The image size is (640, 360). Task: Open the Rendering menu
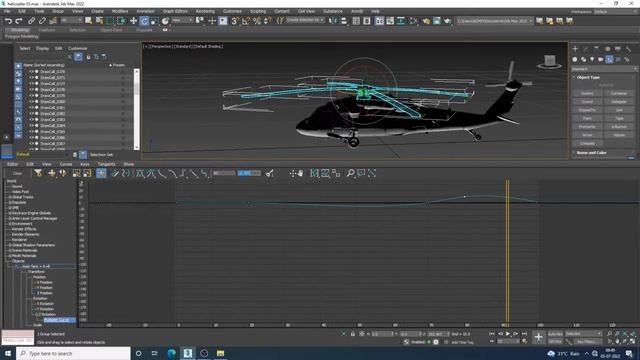[205, 11]
